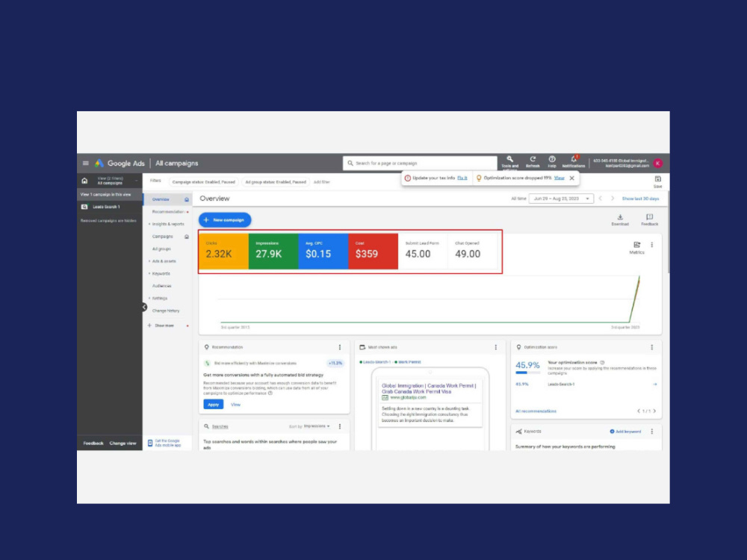Open Change history navigation item

(166, 311)
